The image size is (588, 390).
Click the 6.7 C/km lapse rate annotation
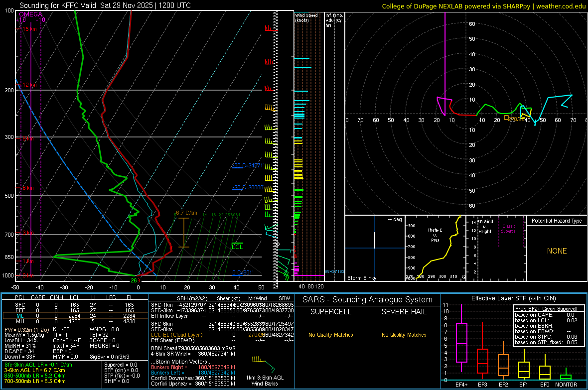(x=186, y=213)
